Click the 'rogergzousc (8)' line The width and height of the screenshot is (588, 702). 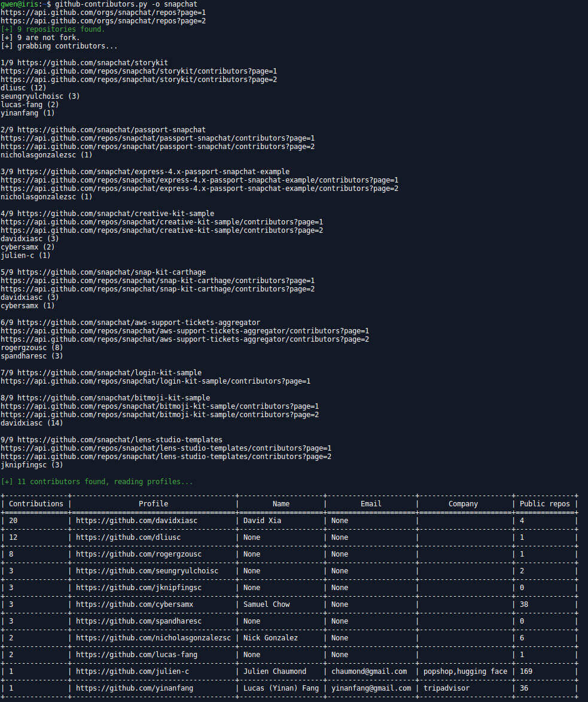[x=32, y=348]
